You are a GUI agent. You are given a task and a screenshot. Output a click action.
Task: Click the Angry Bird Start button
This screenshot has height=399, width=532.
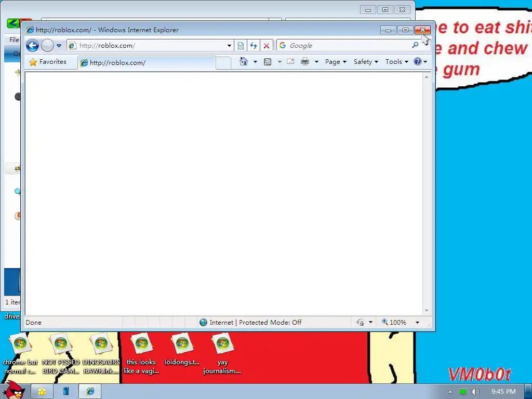[x=14, y=390]
